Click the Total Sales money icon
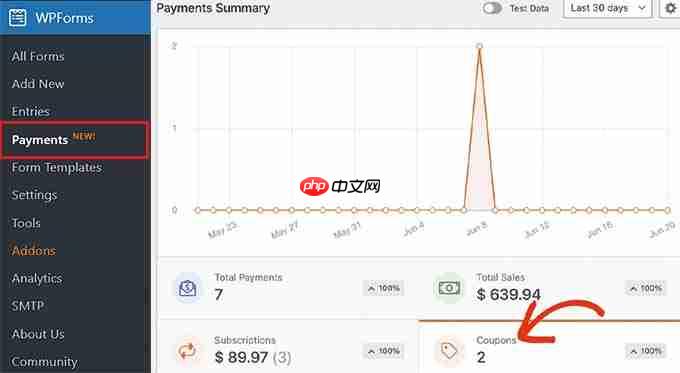 [x=449, y=288]
